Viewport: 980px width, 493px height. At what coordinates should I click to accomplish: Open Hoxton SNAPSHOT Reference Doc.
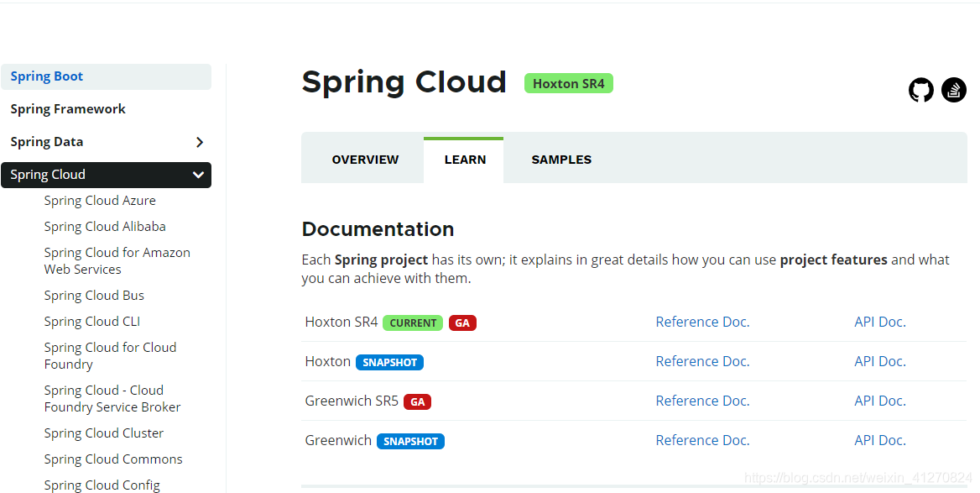tap(702, 361)
